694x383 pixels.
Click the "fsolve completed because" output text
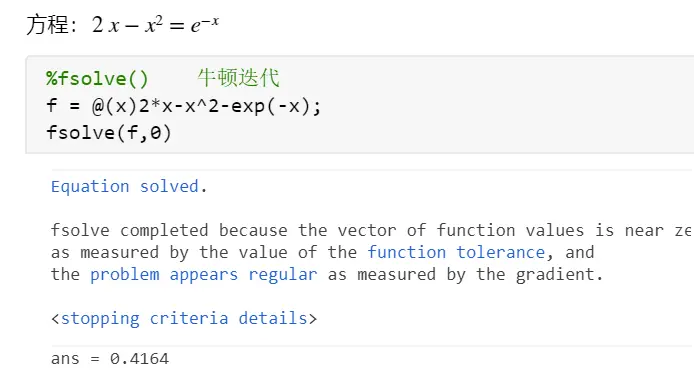tap(169, 231)
